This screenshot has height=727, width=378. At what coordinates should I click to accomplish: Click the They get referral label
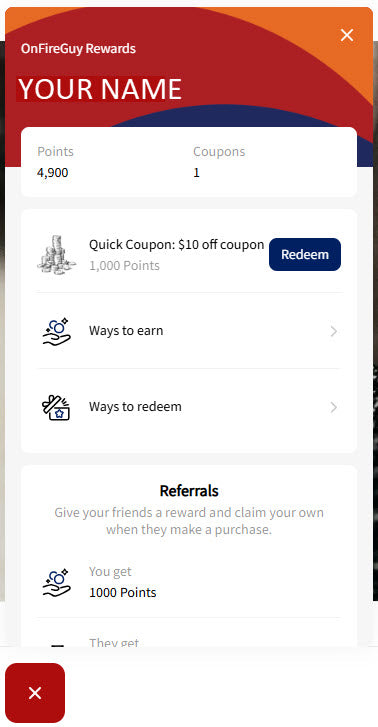tap(114, 643)
